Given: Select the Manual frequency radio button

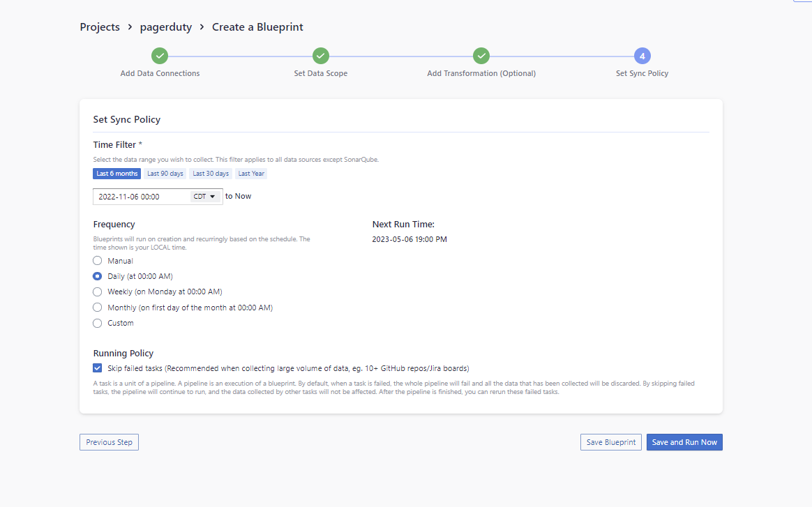Looking at the screenshot, I should (98, 261).
